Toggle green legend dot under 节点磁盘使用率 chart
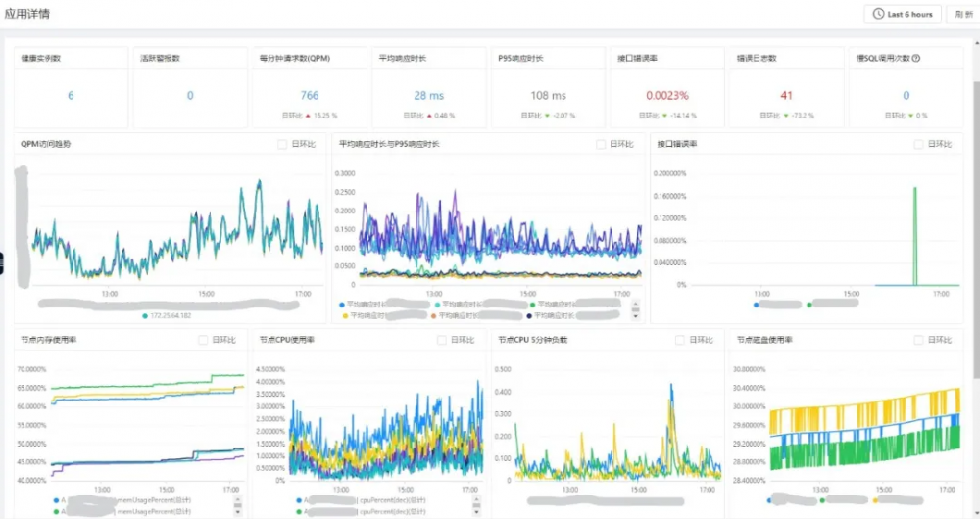This screenshot has height=519, width=980. 822,500
